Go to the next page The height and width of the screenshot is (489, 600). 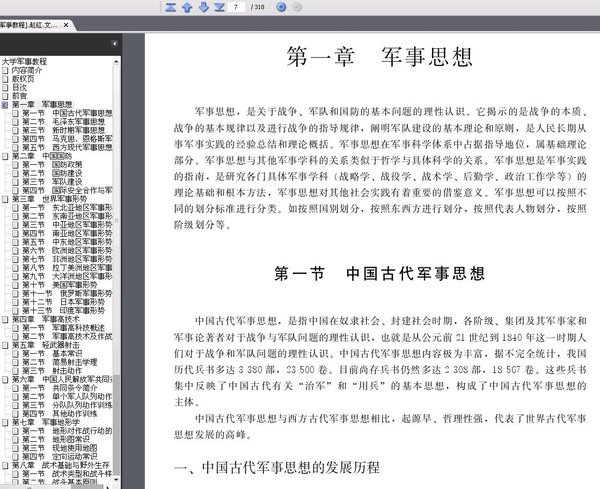[x=203, y=7]
